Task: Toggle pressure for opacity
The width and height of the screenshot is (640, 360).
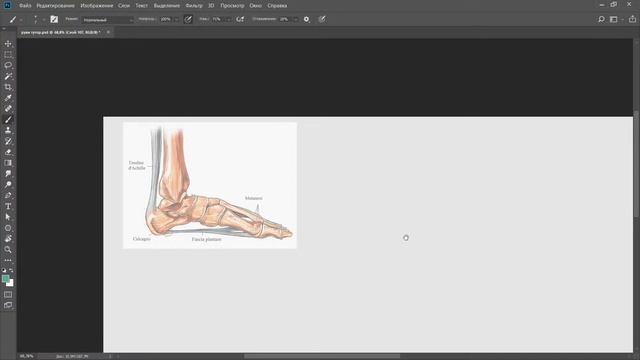Action: click(x=188, y=19)
